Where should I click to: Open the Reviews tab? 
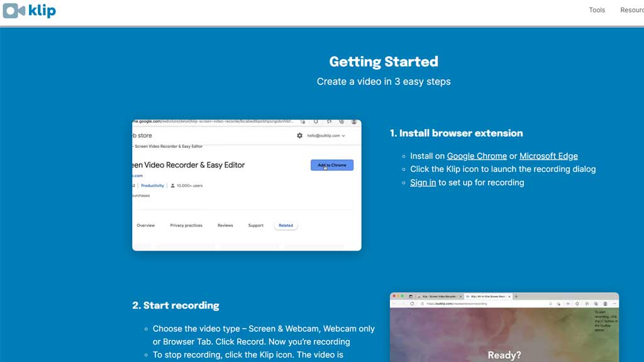[225, 225]
